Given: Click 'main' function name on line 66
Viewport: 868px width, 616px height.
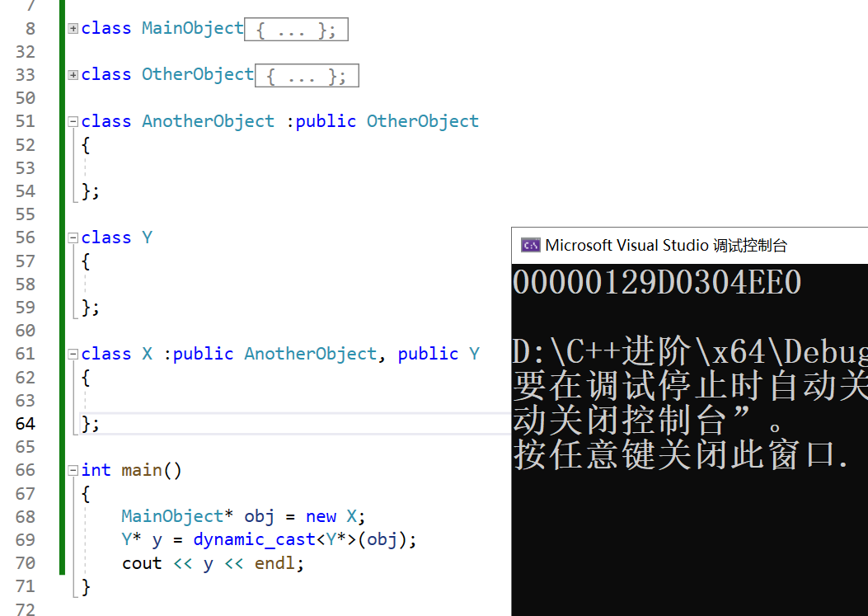Looking at the screenshot, I should (x=142, y=470).
